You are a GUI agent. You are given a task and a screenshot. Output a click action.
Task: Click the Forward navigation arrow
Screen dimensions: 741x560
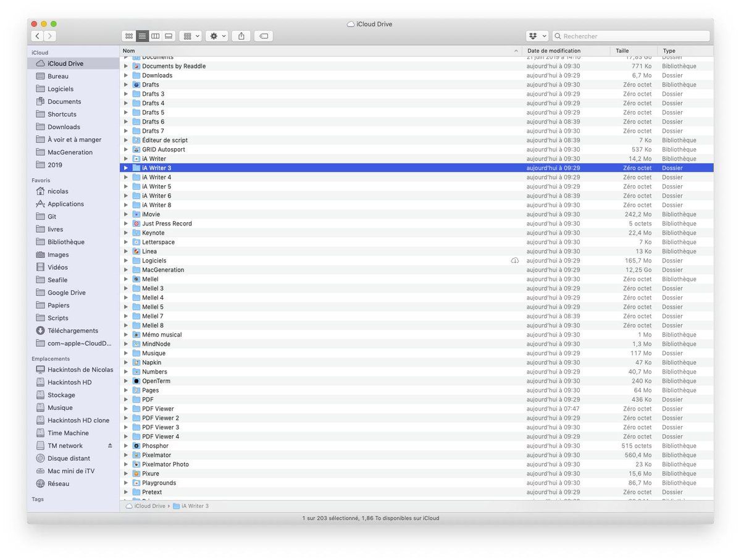click(x=51, y=36)
